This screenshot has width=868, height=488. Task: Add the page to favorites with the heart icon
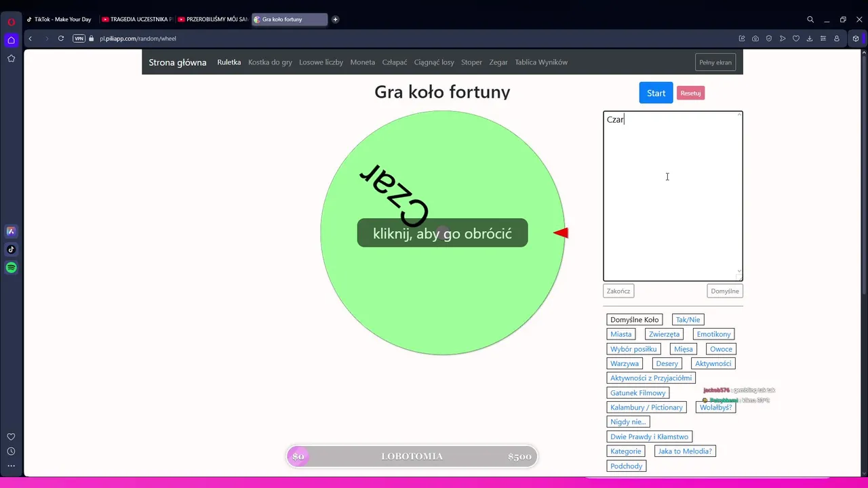click(796, 39)
